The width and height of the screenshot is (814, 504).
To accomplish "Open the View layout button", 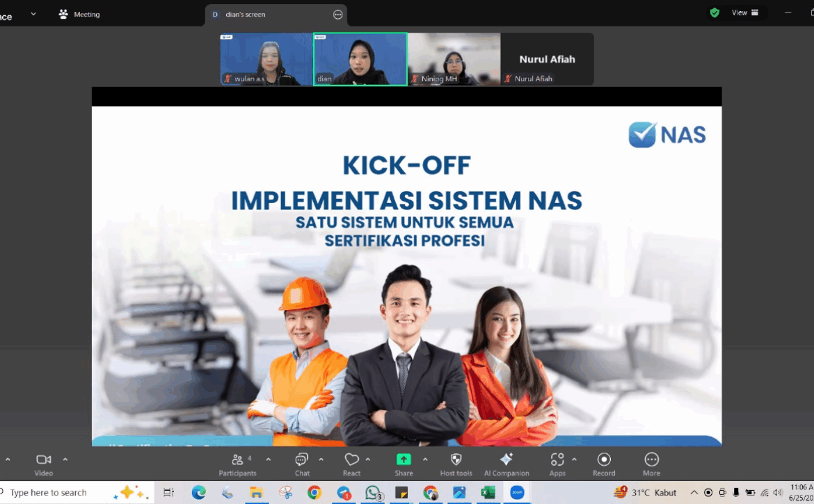I will click(744, 13).
